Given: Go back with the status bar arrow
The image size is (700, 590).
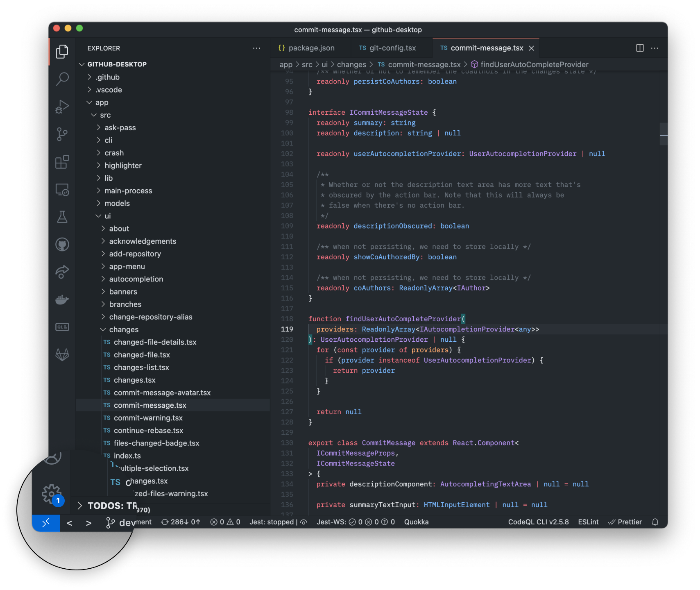Looking at the screenshot, I should [70, 523].
